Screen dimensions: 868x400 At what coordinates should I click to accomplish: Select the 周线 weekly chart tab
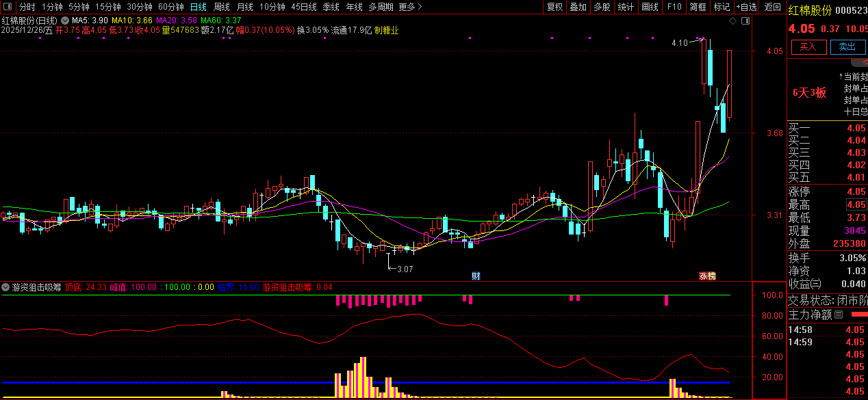click(x=221, y=7)
